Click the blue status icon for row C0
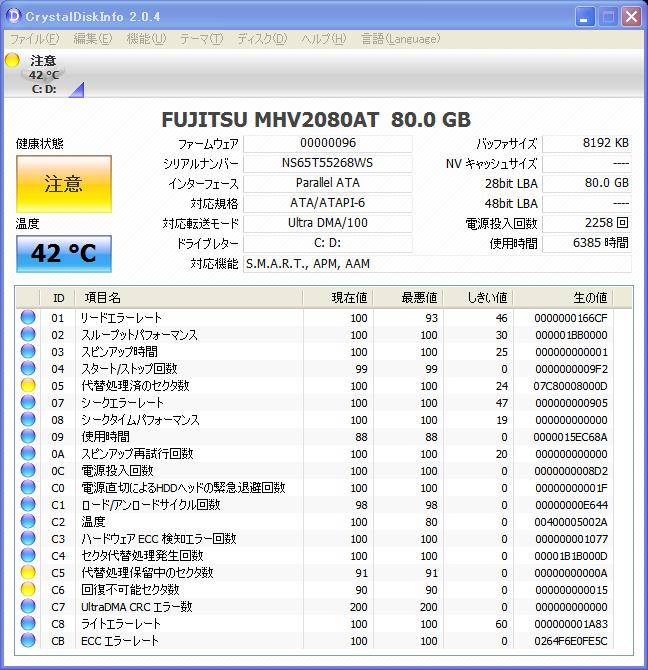Screen dimensions: 648x670 click(28, 488)
